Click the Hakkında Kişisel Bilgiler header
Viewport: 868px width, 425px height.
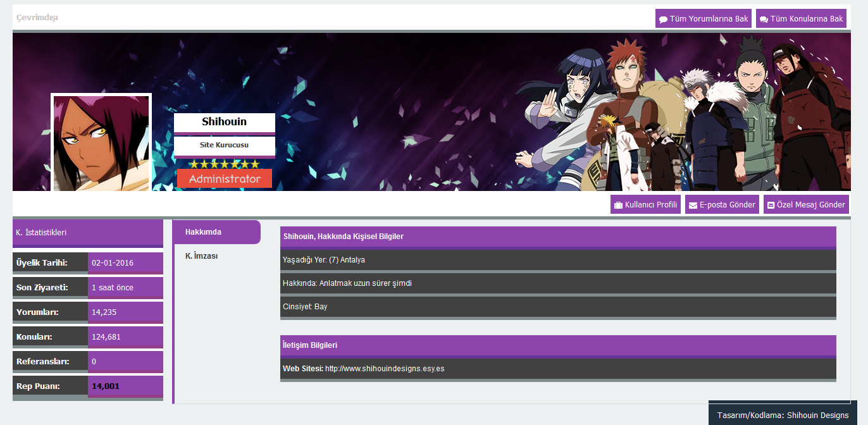pyautogui.click(x=558, y=237)
